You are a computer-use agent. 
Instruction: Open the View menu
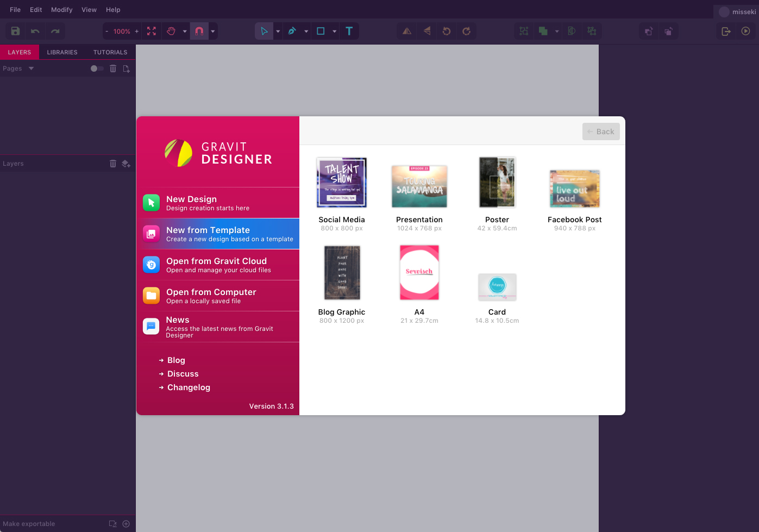pyautogui.click(x=89, y=10)
